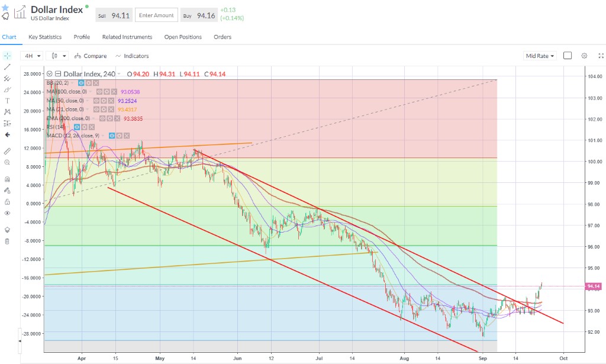606x364 pixels.
Task: Select the crosshair cursor tool
Action: point(7,56)
